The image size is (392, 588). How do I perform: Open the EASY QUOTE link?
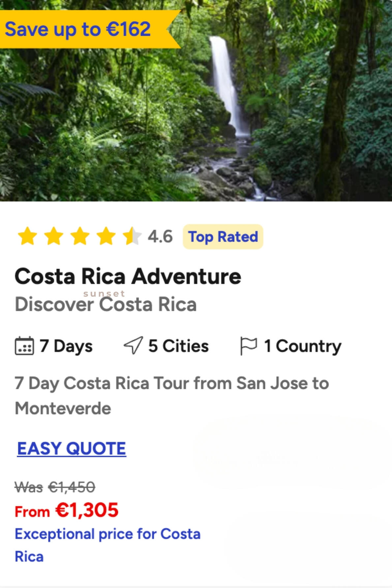(72, 449)
